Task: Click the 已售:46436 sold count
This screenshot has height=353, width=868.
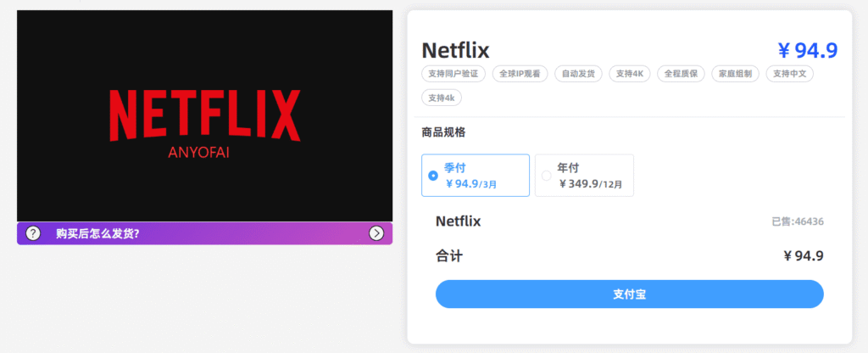Action: pos(798,221)
